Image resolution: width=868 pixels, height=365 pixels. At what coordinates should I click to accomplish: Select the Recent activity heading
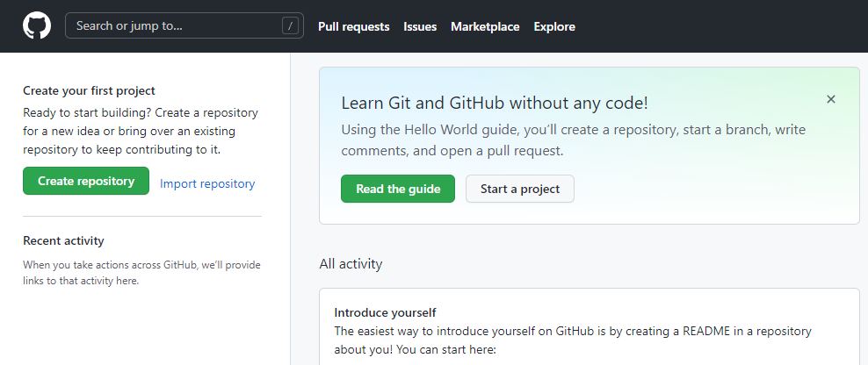click(63, 240)
